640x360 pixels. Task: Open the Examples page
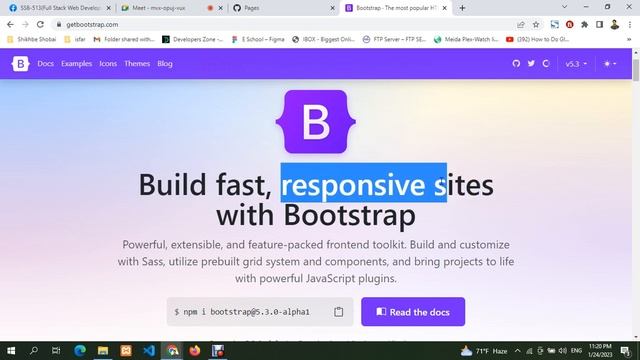click(76, 64)
